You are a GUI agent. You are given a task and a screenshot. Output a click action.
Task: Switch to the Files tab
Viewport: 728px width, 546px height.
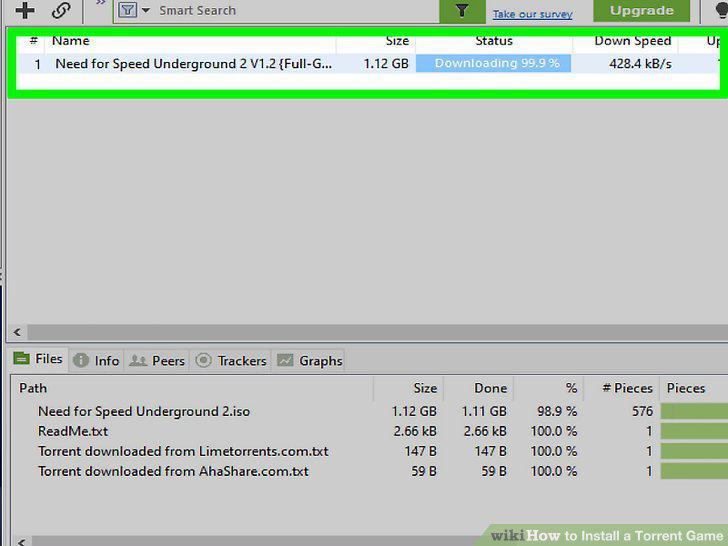click(x=39, y=359)
